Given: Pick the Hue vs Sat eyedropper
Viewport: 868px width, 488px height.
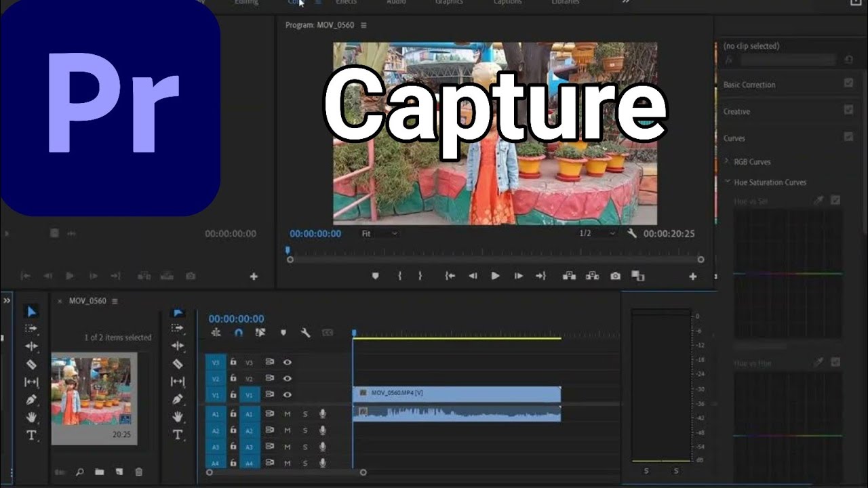Looking at the screenshot, I should tap(819, 201).
